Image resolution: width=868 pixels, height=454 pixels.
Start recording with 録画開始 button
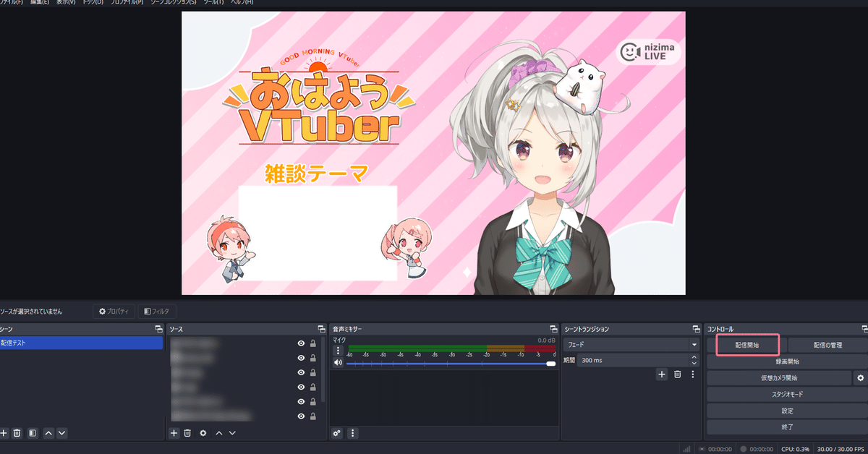click(786, 361)
